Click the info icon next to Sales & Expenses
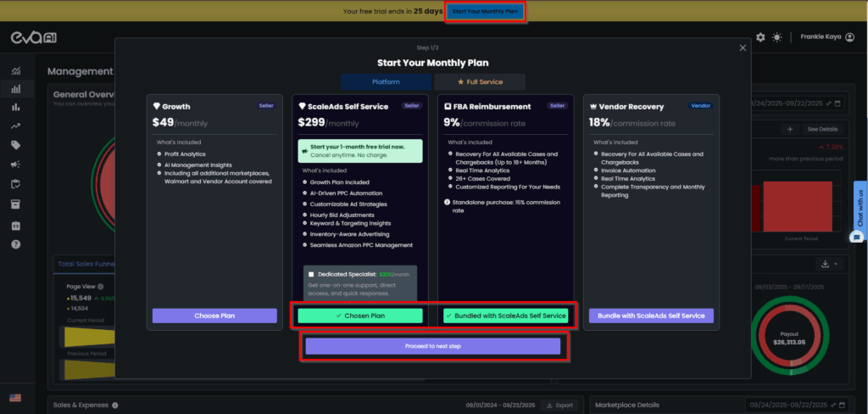Screen dimensions: 868x414 pos(115,406)
